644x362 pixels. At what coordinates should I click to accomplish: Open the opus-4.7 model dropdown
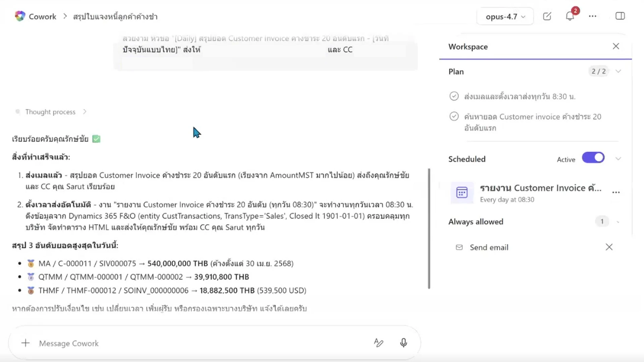505,16
